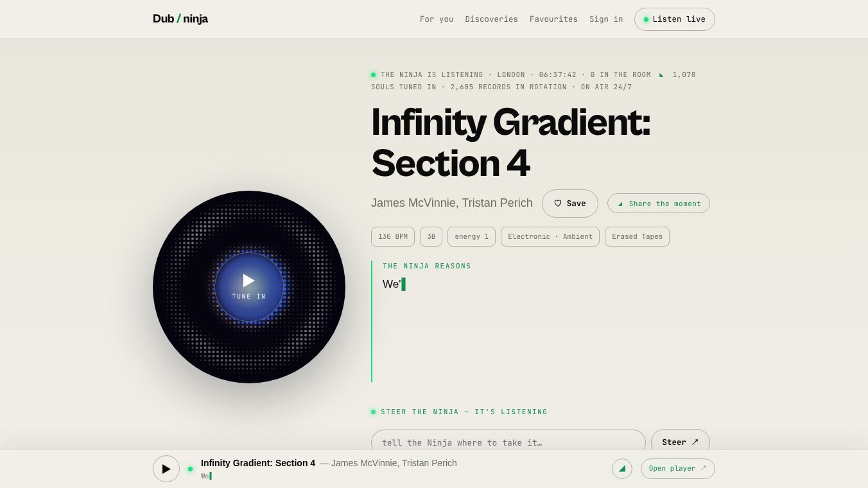868x488 pixels.
Task: Open the Dub/ninja logo home link
Action: 180,19
